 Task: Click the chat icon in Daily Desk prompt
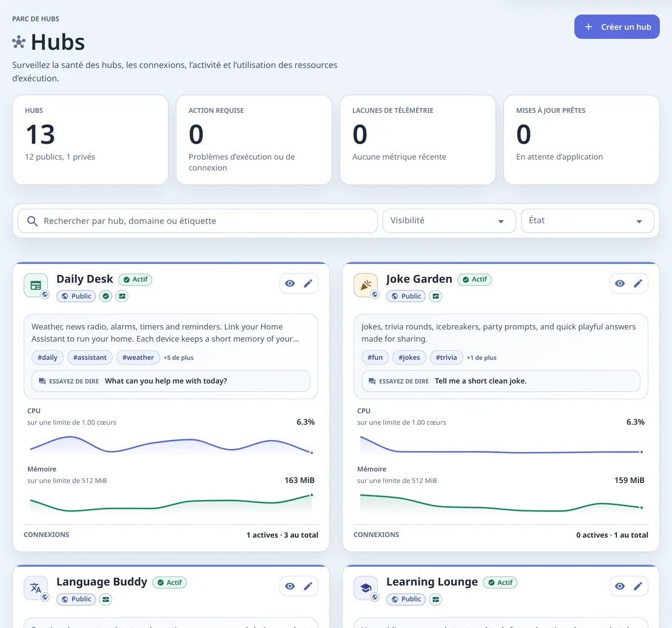42,381
